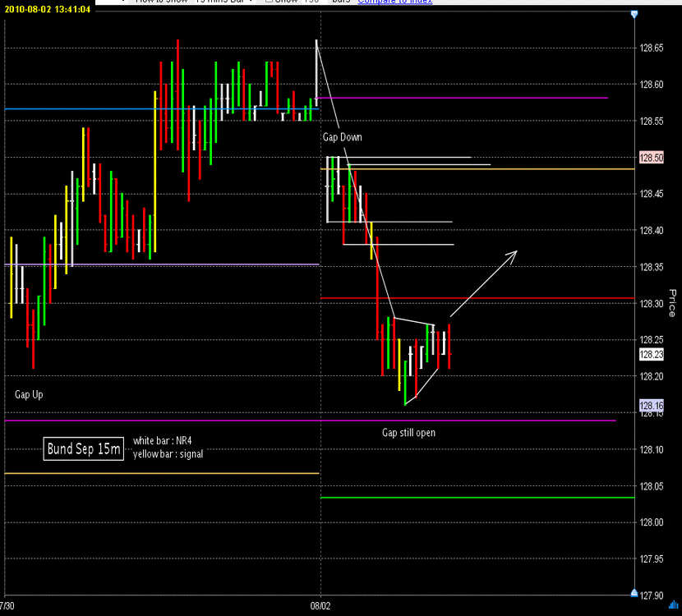
Task: Open the blue bar-chart icon at bottom right
Action: coord(674,605)
